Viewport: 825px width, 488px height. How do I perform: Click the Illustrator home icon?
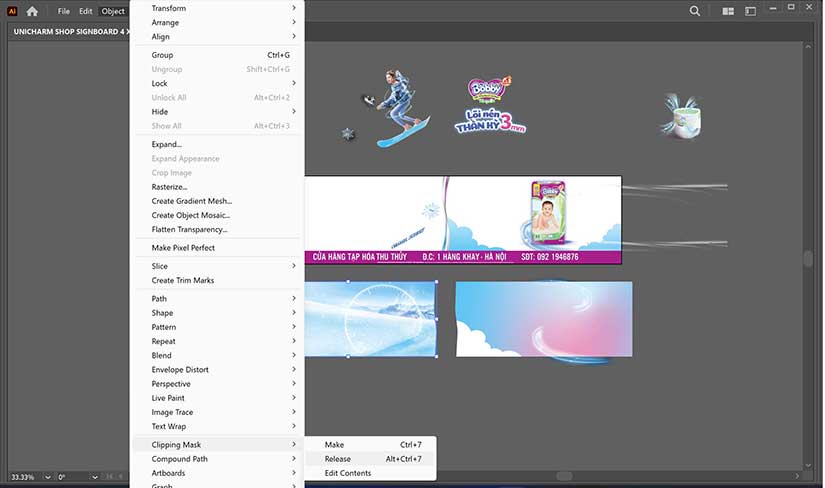32,11
